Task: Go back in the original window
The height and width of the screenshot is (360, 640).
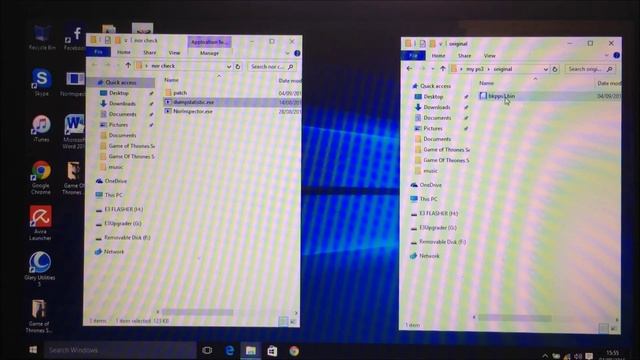Action: pos(409,69)
